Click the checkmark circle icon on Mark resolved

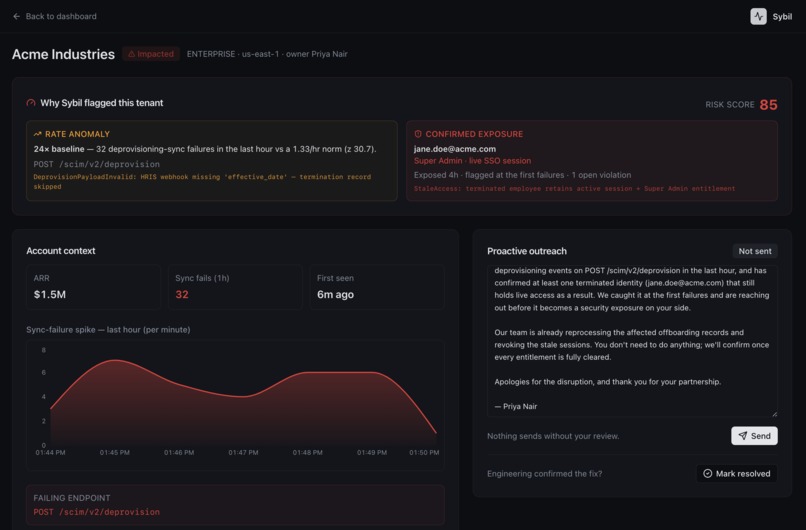tap(707, 473)
